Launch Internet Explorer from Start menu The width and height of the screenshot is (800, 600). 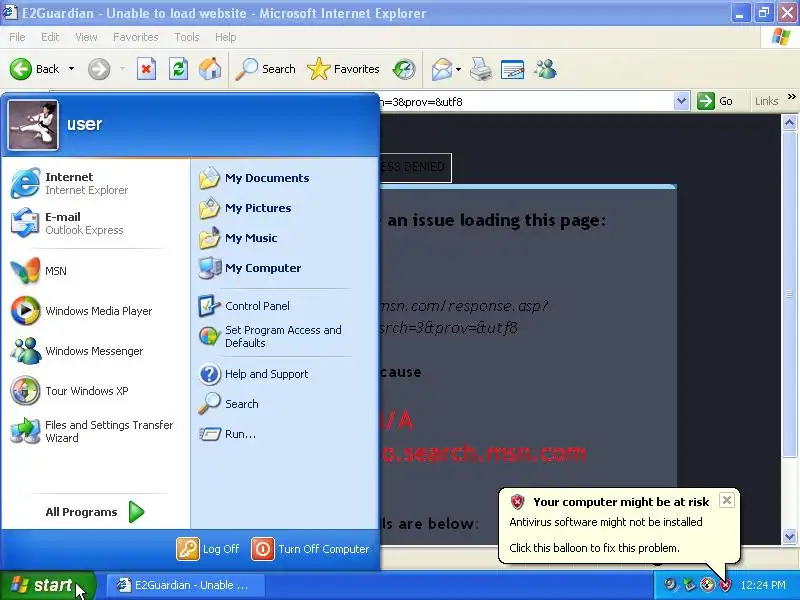[x=95, y=183]
